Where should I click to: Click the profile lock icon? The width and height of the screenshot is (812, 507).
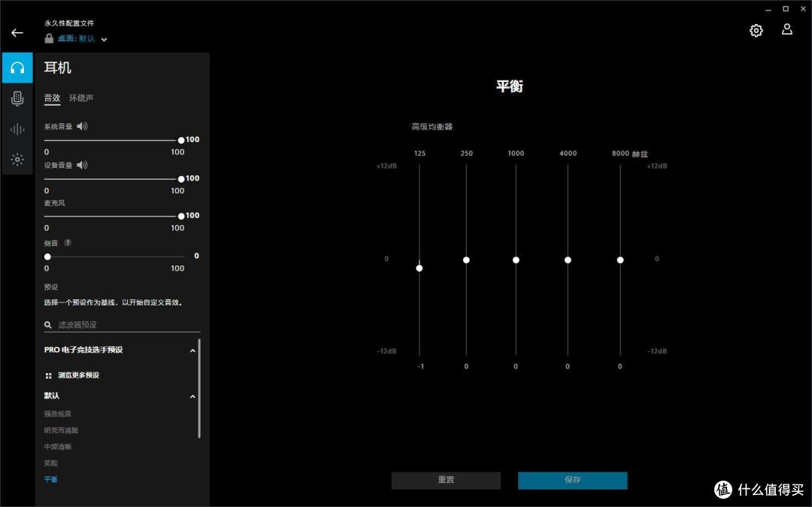[x=49, y=38]
